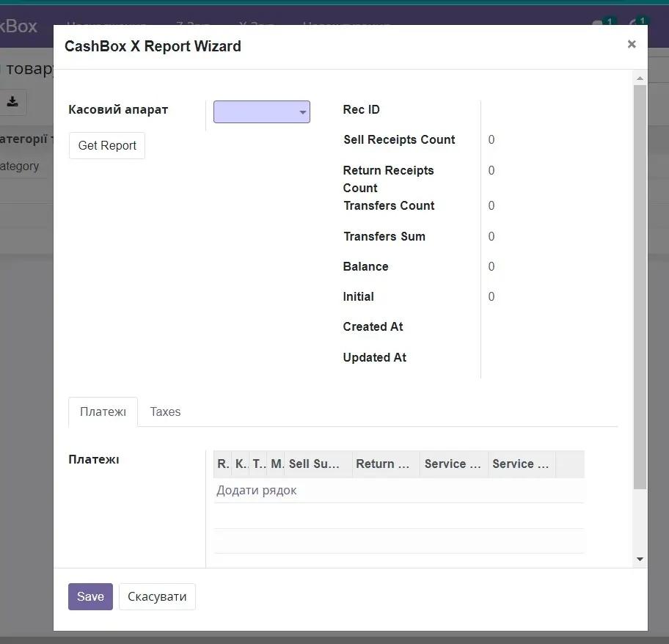Click the first Service column header
The width and height of the screenshot is (669, 644).
453,464
